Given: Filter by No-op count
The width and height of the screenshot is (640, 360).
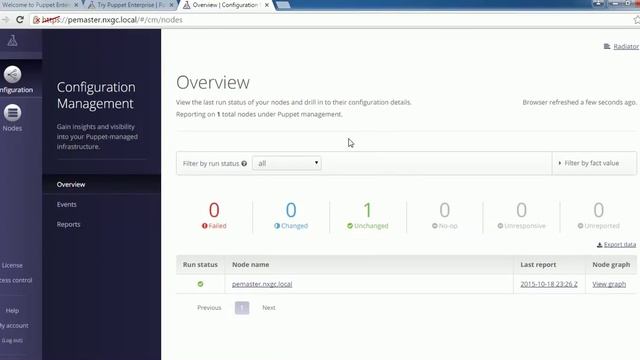Looking at the screenshot, I should pos(445,215).
